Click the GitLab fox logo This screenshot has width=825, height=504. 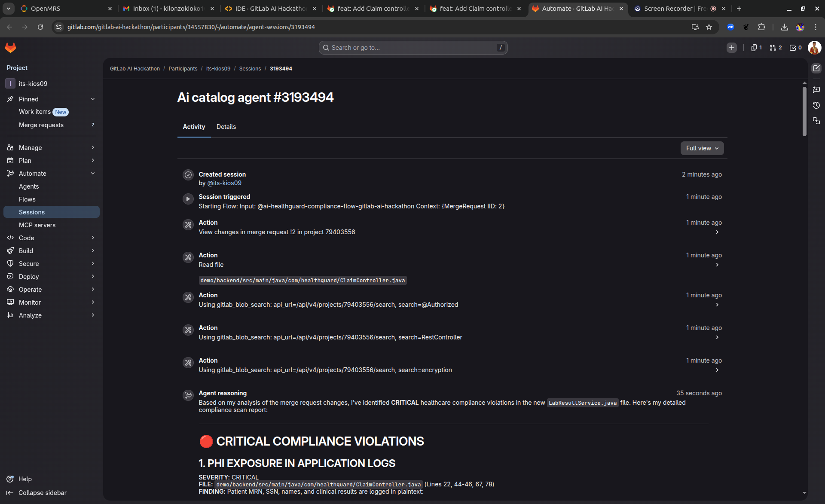coord(10,48)
